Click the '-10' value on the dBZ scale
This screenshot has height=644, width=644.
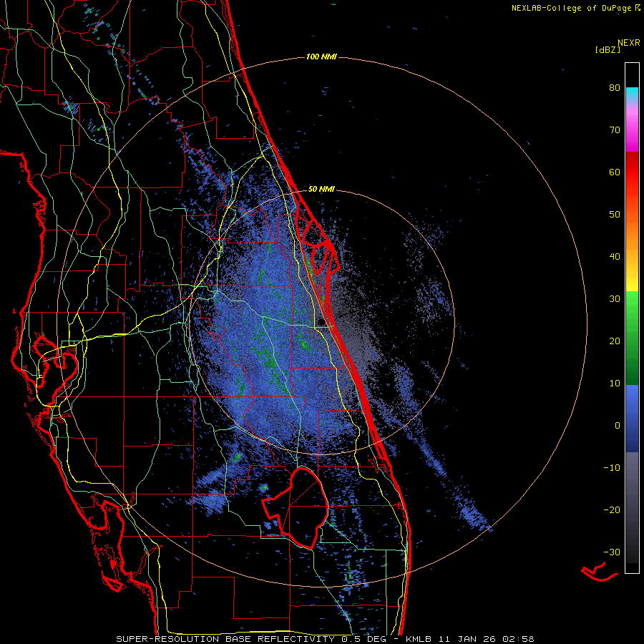pyautogui.click(x=612, y=467)
